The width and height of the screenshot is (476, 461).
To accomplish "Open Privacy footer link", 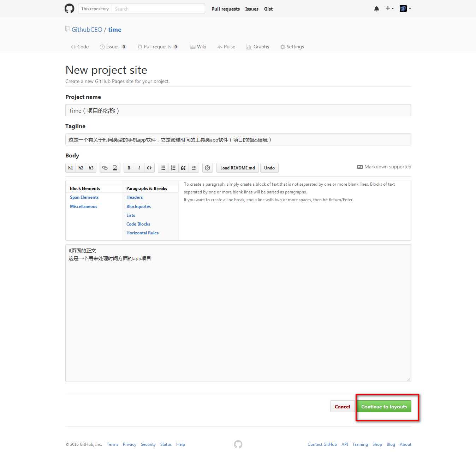I will click(130, 444).
